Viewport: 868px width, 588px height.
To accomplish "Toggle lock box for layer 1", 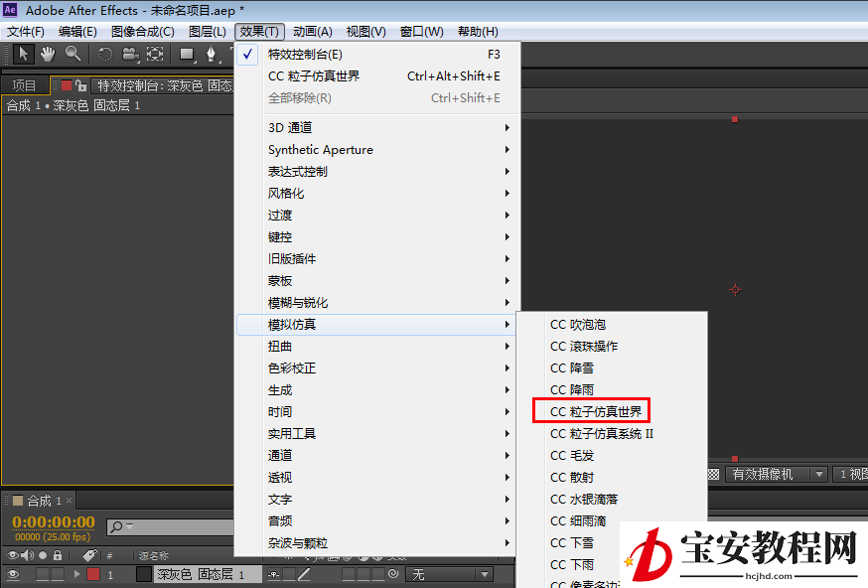I will [x=58, y=575].
